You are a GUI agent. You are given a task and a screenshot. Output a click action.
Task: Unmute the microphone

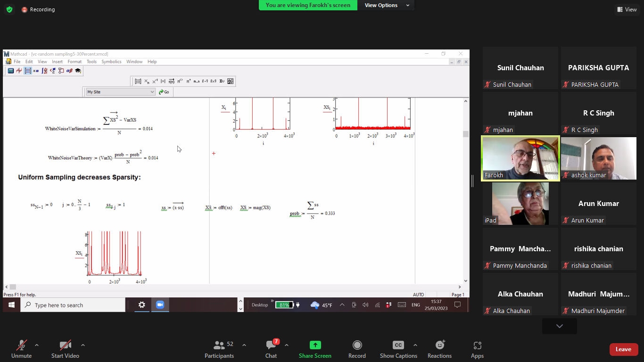pos(21,349)
